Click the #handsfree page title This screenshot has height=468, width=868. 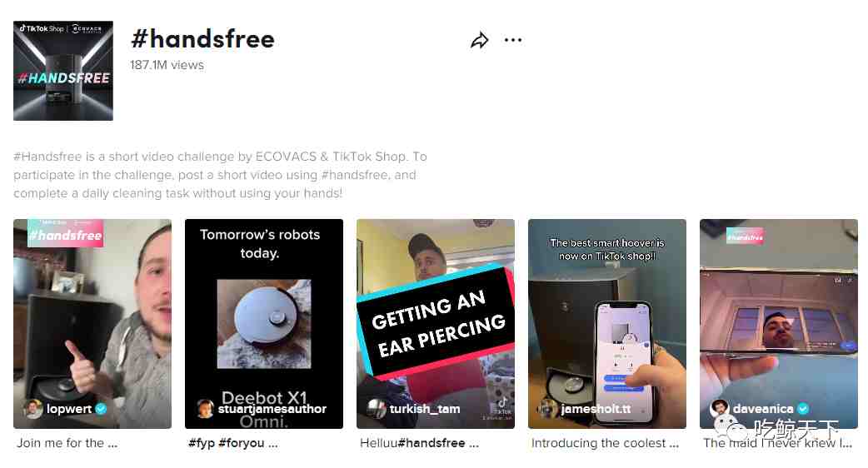202,39
